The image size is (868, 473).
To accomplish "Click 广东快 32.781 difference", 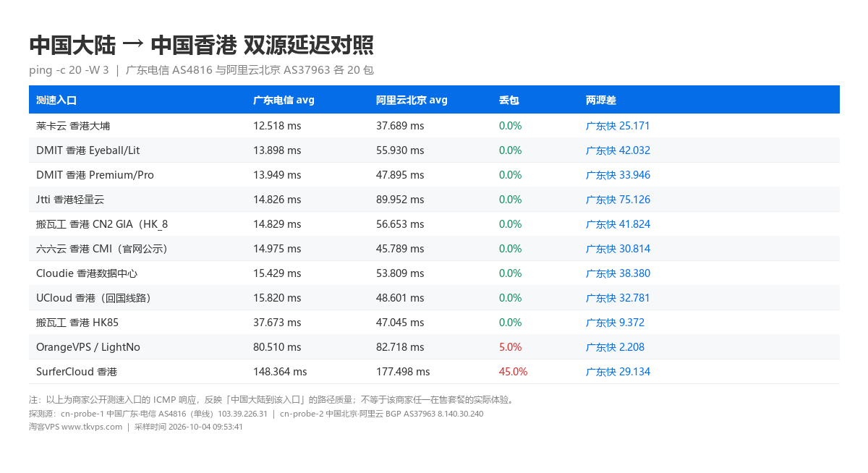I will tap(618, 298).
